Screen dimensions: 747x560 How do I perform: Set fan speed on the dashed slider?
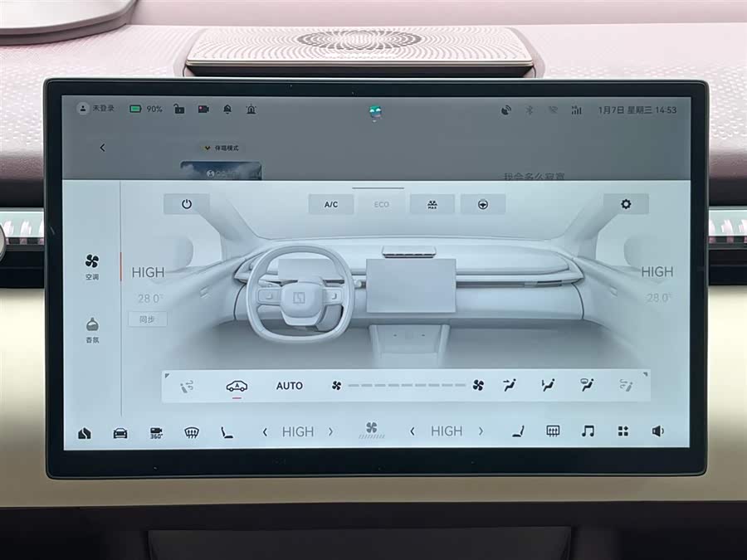pos(407,385)
